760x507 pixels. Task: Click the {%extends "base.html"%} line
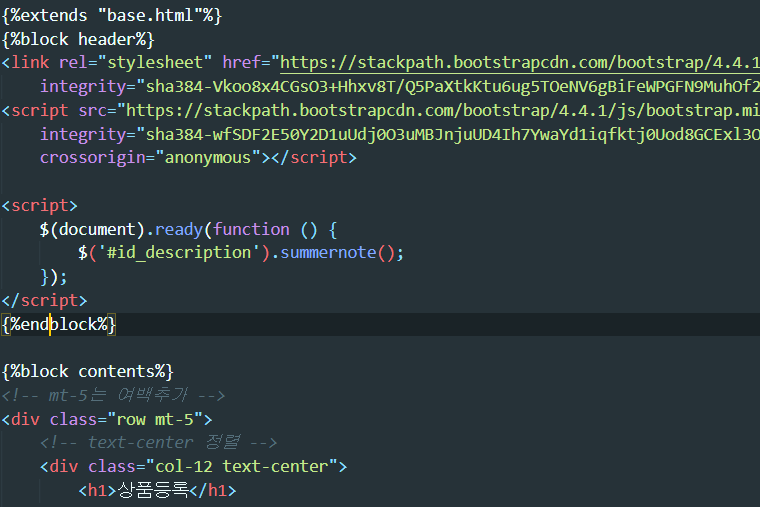click(112, 16)
